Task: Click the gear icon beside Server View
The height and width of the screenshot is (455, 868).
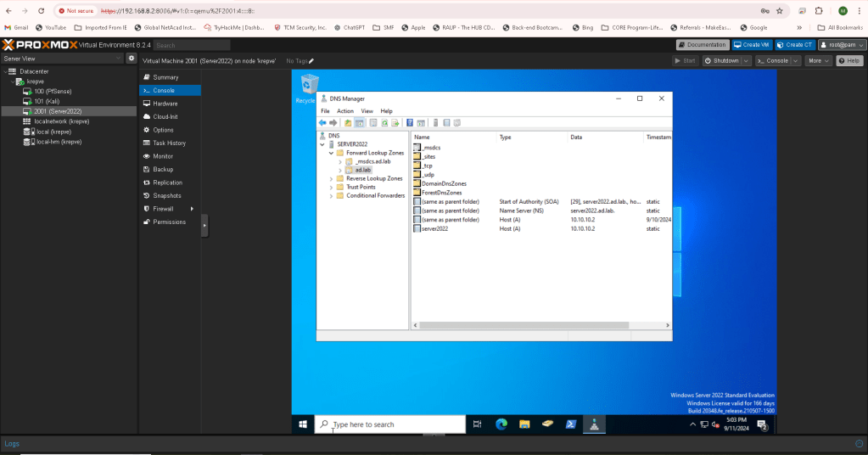Action: 132,59
